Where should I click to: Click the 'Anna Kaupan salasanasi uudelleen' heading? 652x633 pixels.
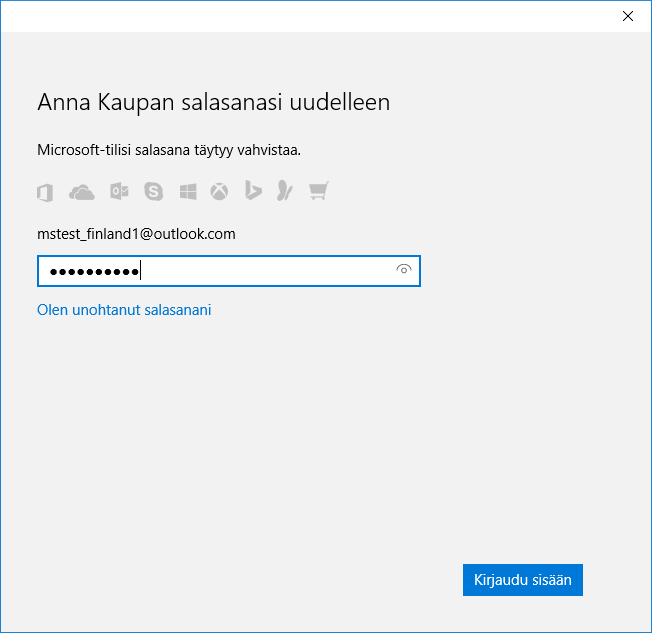pos(213,102)
